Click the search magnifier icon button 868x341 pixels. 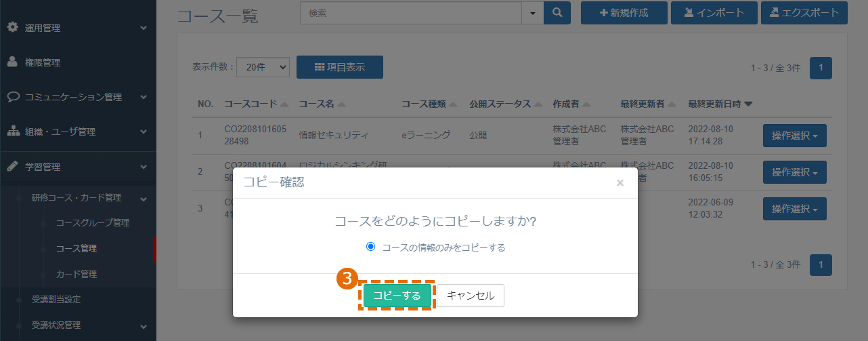pos(557,12)
